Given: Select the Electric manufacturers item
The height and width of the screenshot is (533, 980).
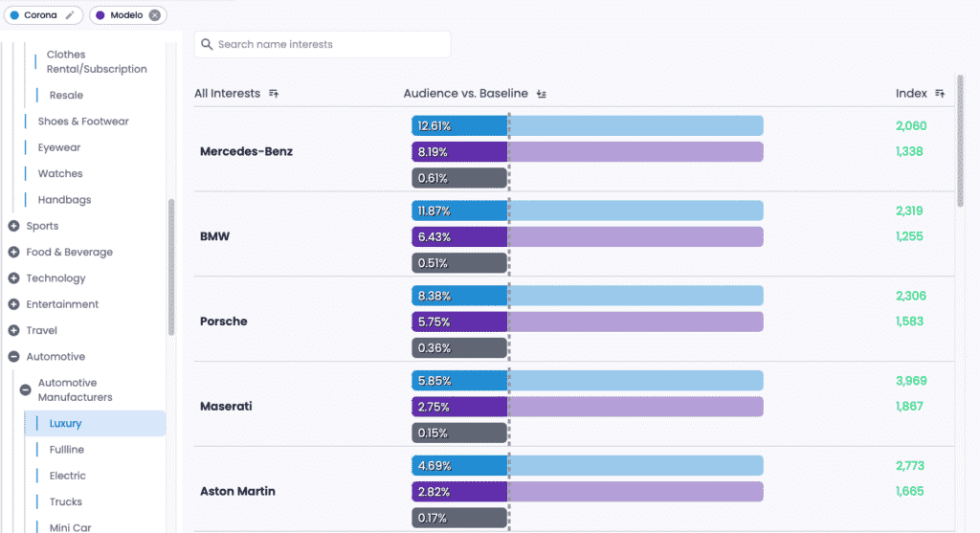Looking at the screenshot, I should click(x=68, y=476).
